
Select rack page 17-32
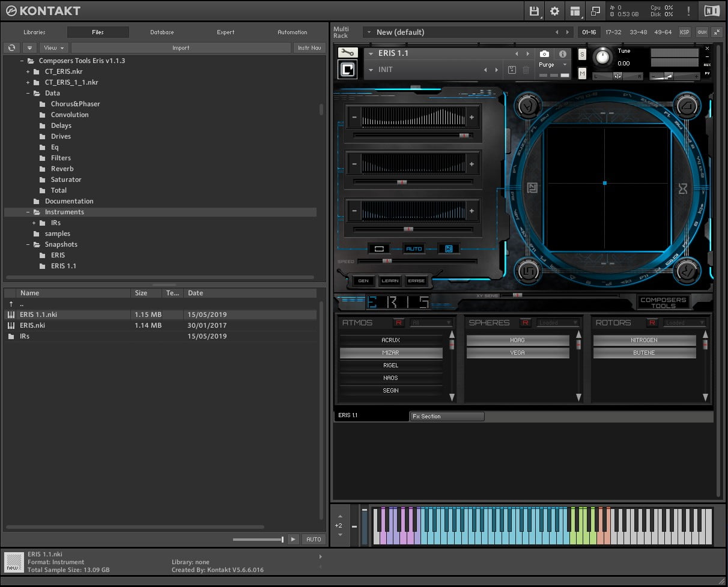[x=613, y=32]
